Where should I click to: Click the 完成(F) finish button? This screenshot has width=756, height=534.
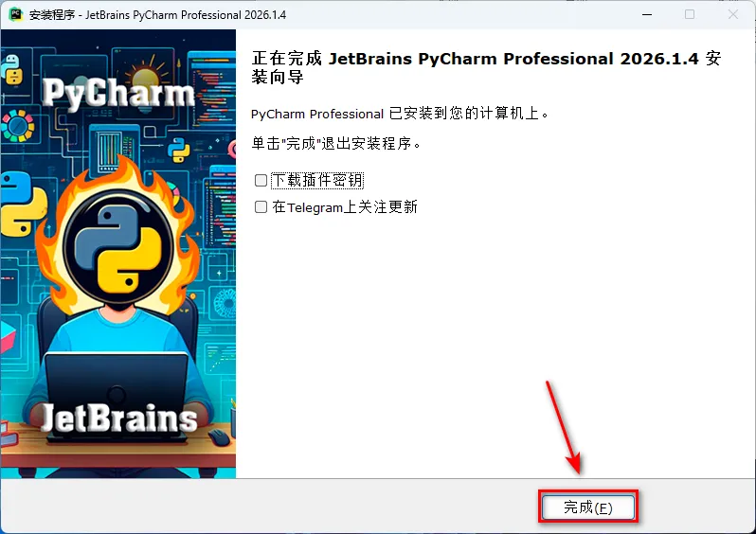tap(587, 507)
